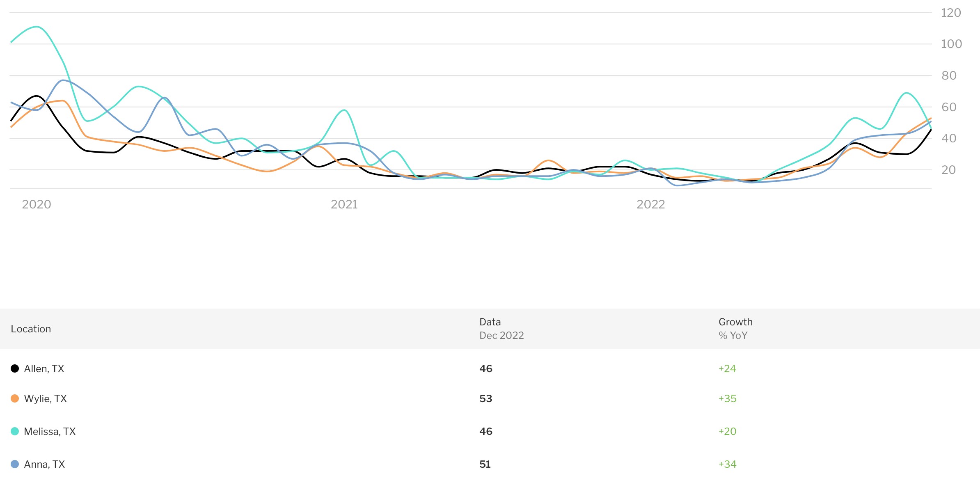This screenshot has height=485, width=980.
Task: Click the 100 value on the y-axis
Action: point(951,44)
